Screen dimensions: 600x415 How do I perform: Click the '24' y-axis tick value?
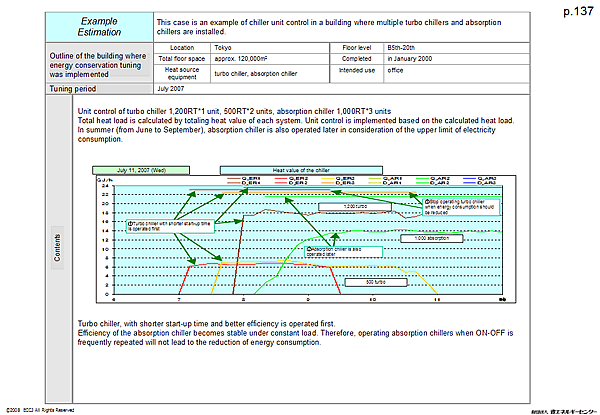[x=106, y=186]
